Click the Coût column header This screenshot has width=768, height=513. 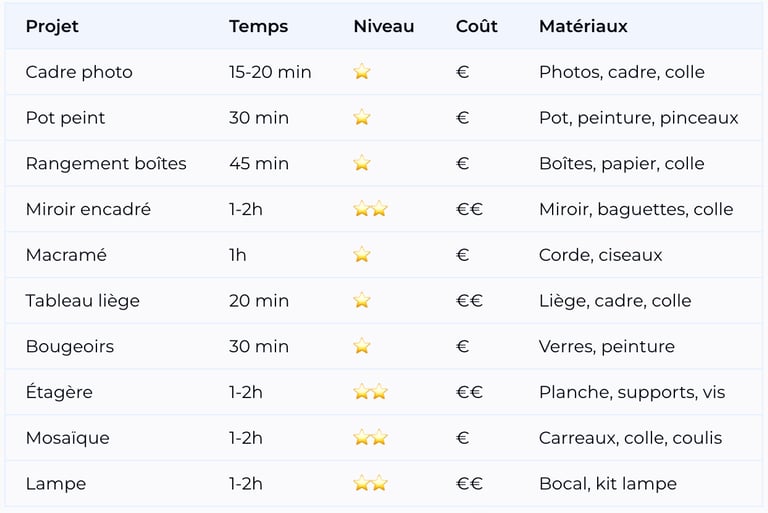(x=476, y=26)
